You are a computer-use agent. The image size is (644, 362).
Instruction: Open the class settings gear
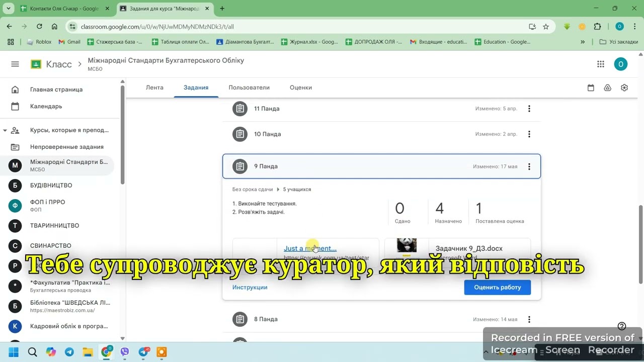pyautogui.click(x=624, y=87)
